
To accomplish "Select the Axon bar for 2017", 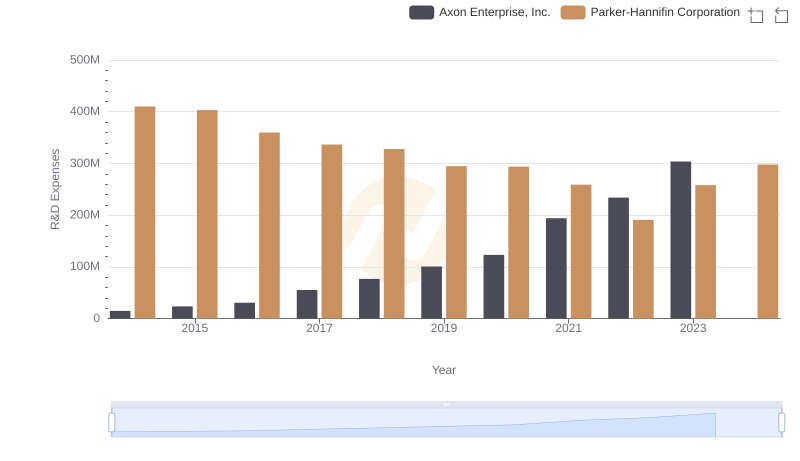I will click(307, 304).
